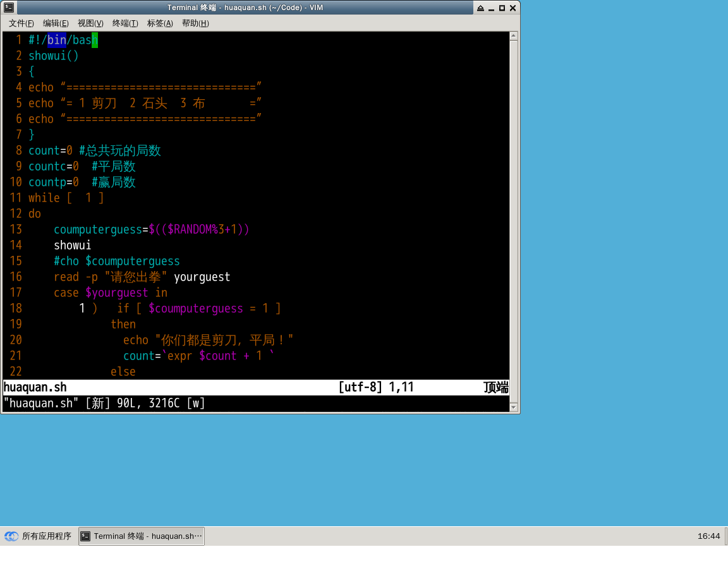Image resolution: width=728 pixels, height=566 pixels.
Task: Open the 标签 (Tabs) menu
Action: (160, 23)
